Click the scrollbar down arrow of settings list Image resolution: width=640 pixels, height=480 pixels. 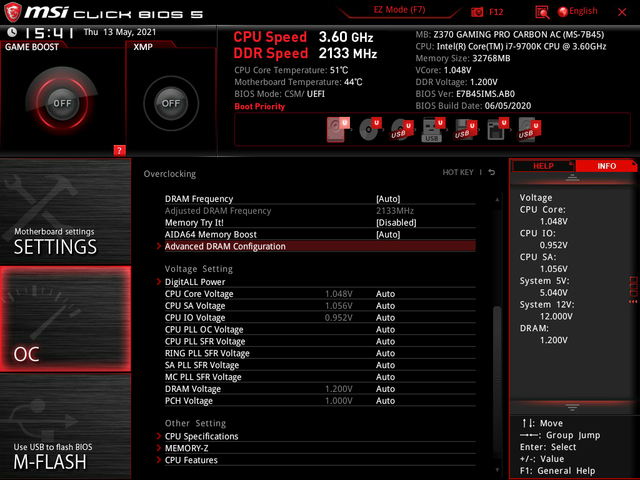[x=497, y=469]
